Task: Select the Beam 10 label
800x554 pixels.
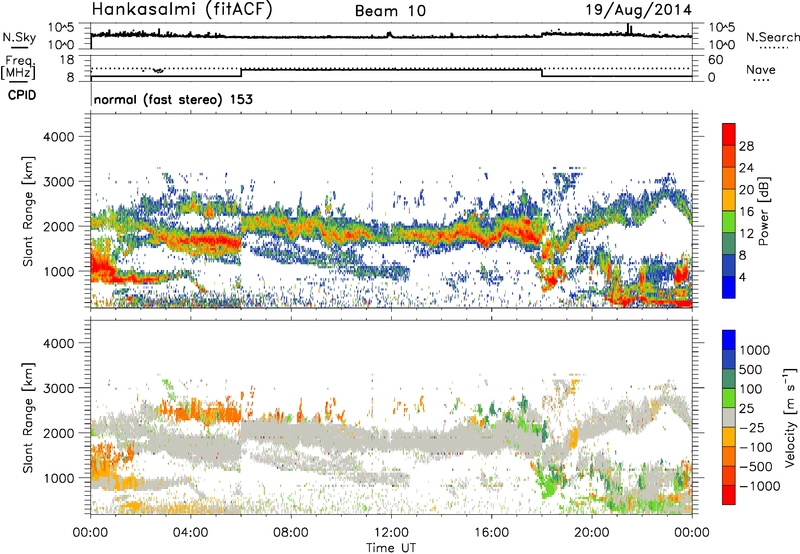Action: (390, 11)
